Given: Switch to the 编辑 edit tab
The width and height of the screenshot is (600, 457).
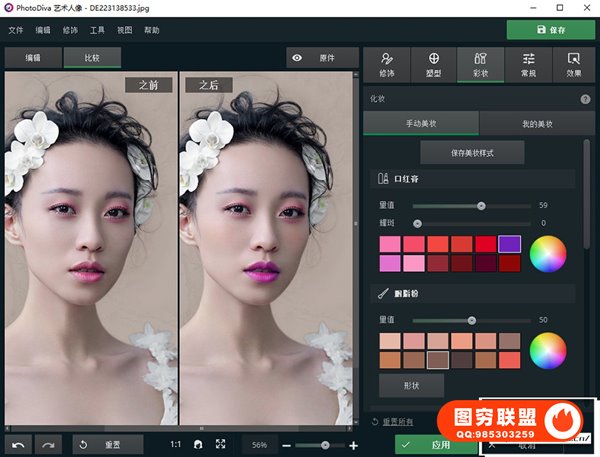Looking at the screenshot, I should coord(33,58).
